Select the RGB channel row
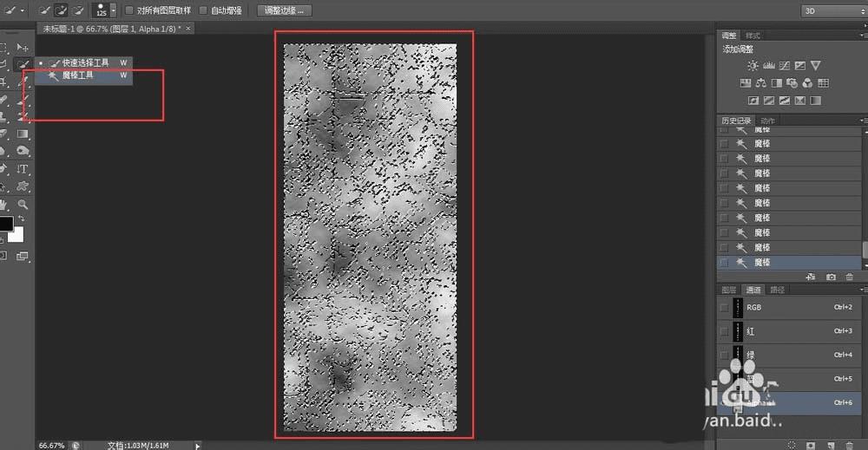The width and height of the screenshot is (868, 450). pos(790,308)
